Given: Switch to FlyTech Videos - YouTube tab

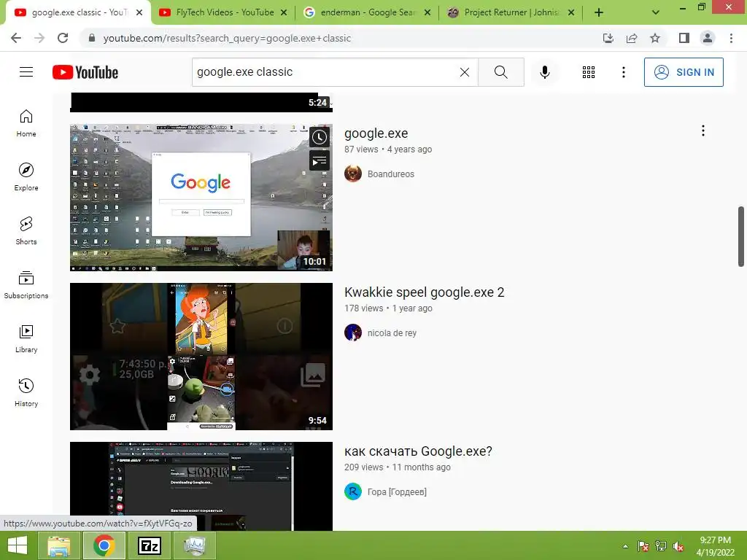Looking at the screenshot, I should (223, 12).
